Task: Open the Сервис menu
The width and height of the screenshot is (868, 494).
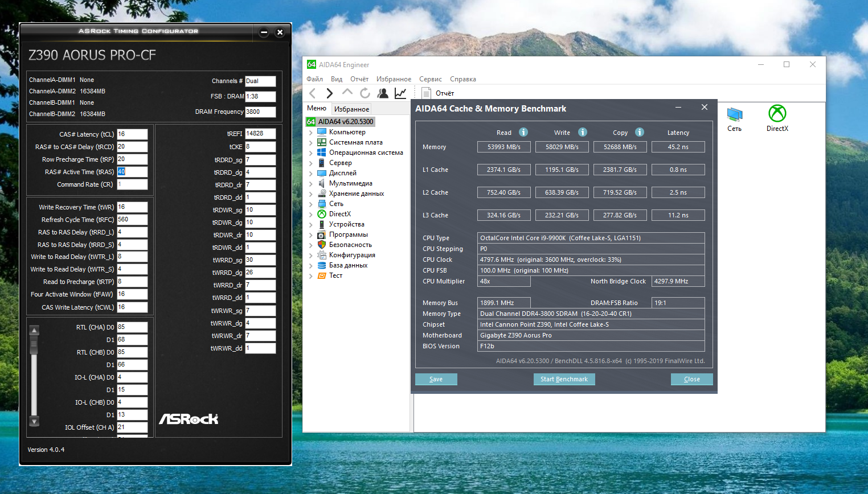Action: coord(431,79)
